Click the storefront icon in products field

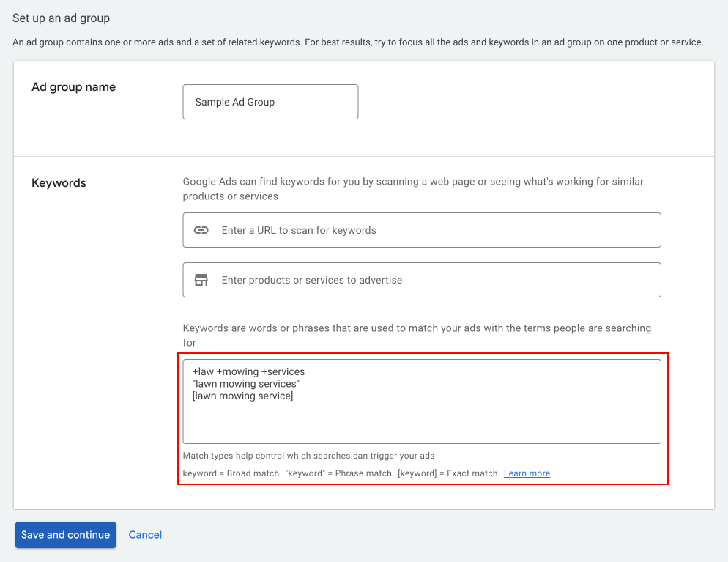[201, 280]
